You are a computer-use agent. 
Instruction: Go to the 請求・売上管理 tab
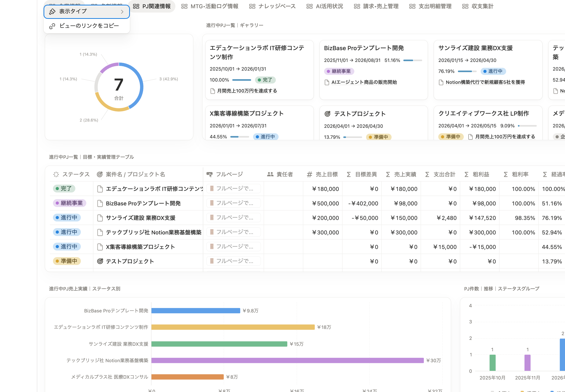376,6
